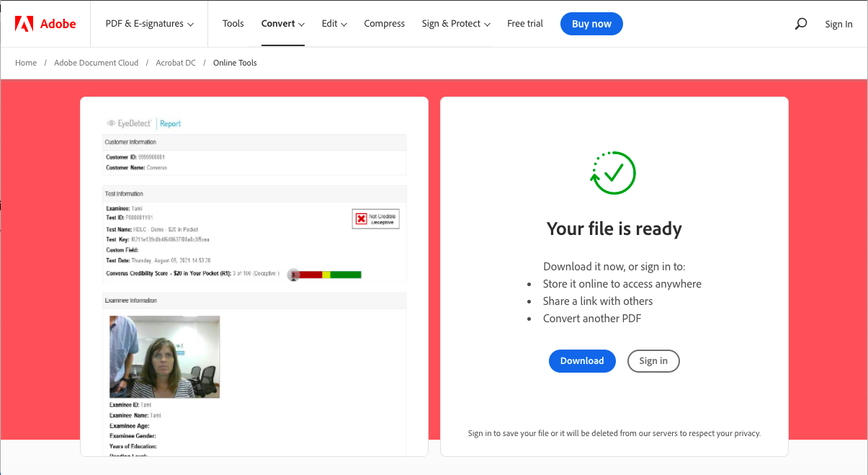Click the examinee photo thumbnail
This screenshot has height=475, width=868.
pyautogui.click(x=165, y=357)
